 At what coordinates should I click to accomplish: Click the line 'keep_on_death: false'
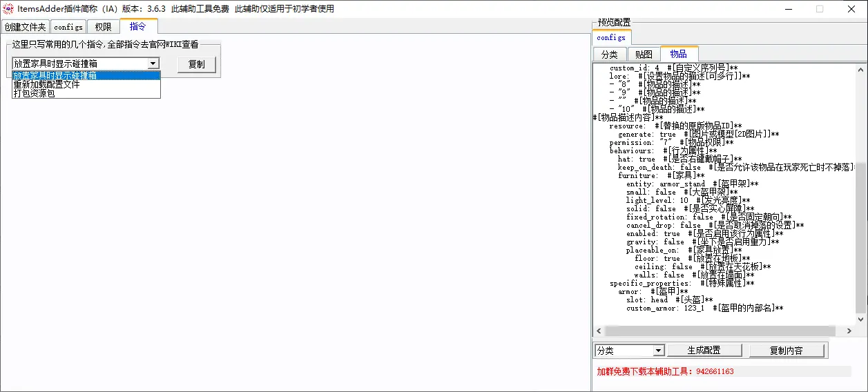[735, 167]
